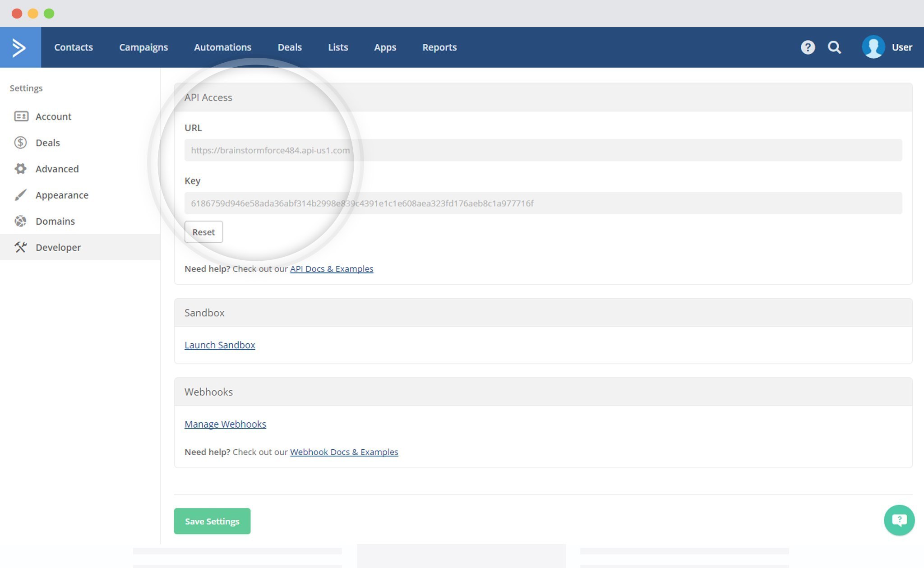
Task: Click the ActiveCampaign logo icon
Action: click(20, 47)
